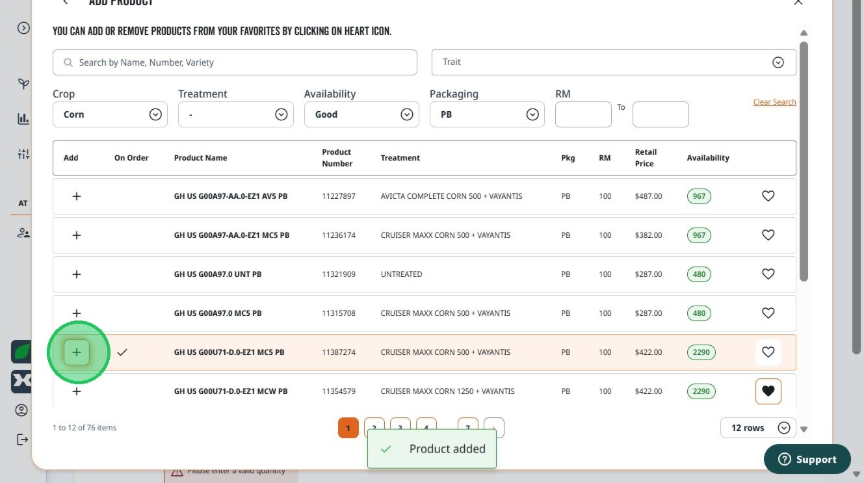Image resolution: width=864 pixels, height=483 pixels.
Task: Favorite product 11227897 with heart icon
Action: point(768,196)
